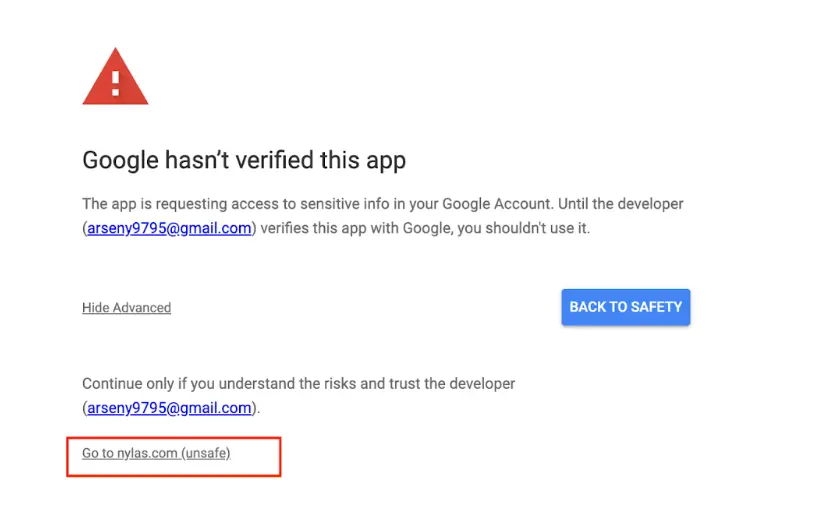Click the "Google hasn't verified this app" heading
This screenshot has height=528, width=818.
243,160
